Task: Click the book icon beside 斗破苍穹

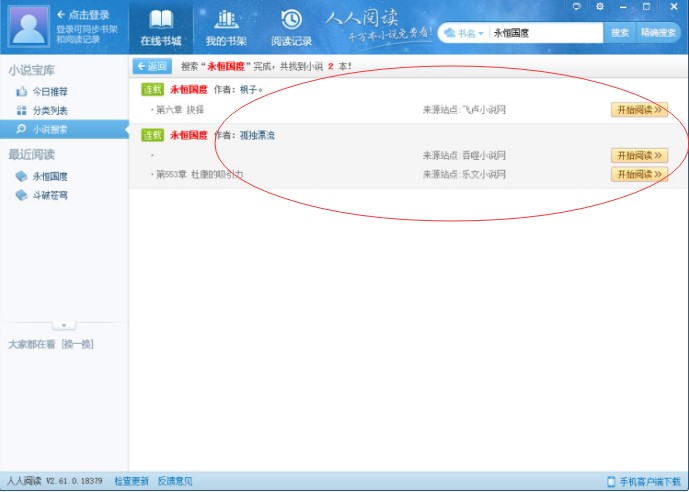Action: 21,195
